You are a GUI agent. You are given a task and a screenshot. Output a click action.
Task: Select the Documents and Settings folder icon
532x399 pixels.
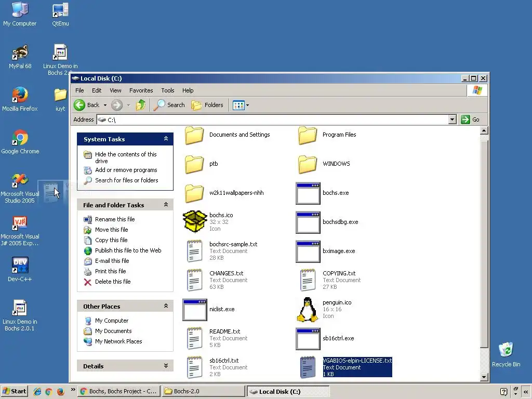194,135
